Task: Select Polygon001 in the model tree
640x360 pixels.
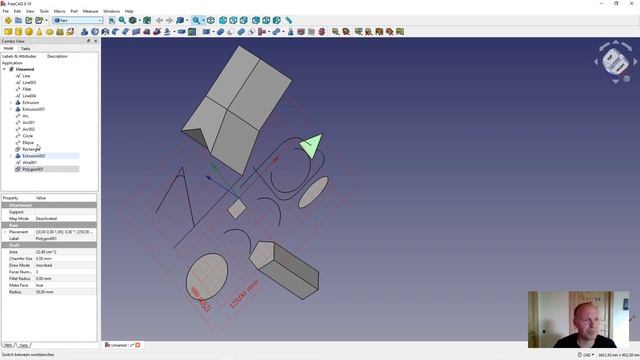Action: click(x=33, y=169)
